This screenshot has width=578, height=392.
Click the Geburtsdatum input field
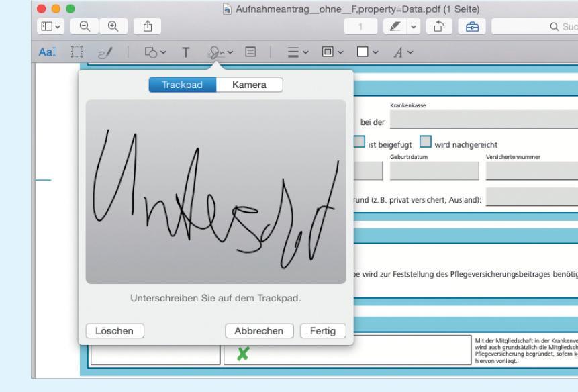pyautogui.click(x=434, y=171)
